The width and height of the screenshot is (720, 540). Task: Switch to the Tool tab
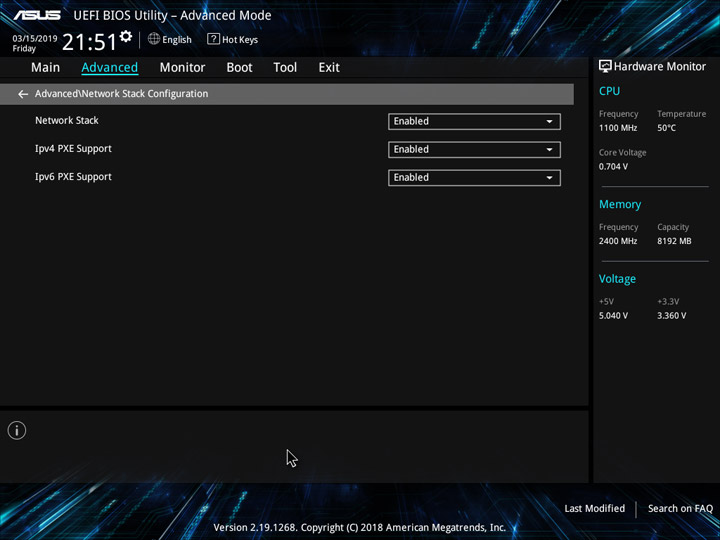(x=285, y=68)
